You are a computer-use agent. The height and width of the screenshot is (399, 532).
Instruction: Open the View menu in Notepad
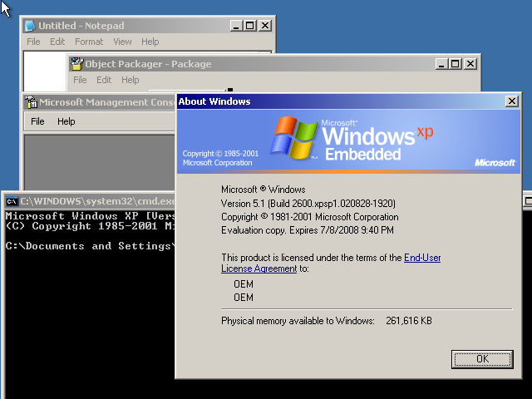point(122,42)
